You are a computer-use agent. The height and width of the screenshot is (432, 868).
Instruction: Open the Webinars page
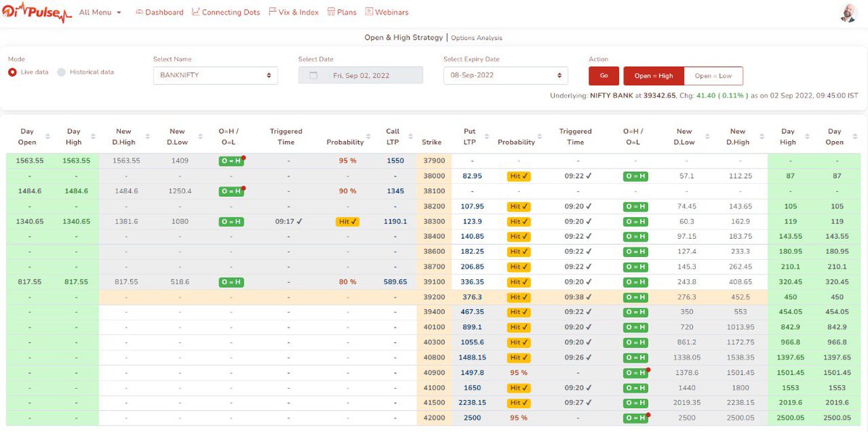click(386, 12)
